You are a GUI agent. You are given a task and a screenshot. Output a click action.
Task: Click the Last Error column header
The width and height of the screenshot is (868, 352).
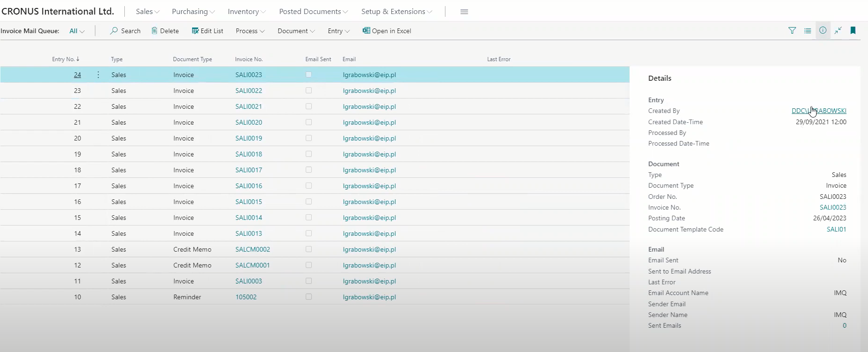pos(499,59)
